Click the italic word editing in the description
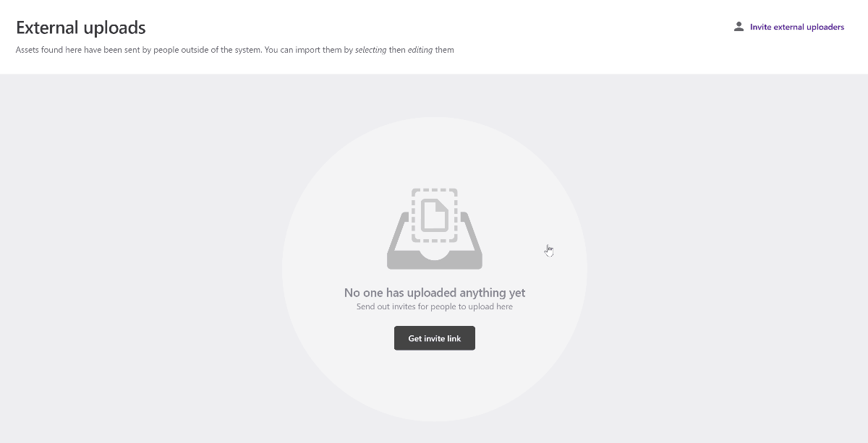Image resolution: width=868 pixels, height=443 pixels. (420, 50)
